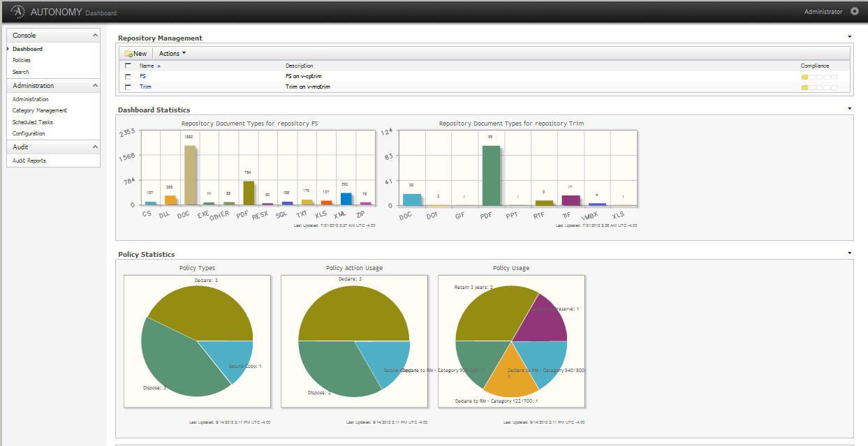
Task: Open the Actions dropdown
Action: 172,54
